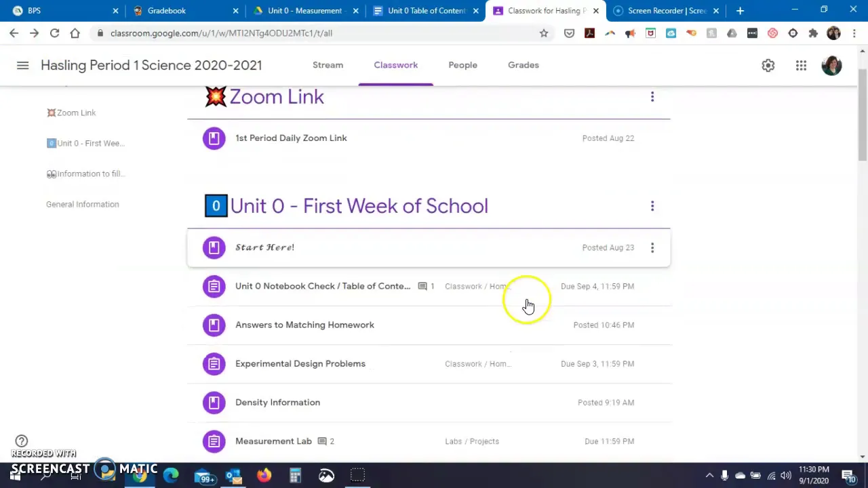The width and height of the screenshot is (868, 488).
Task: Go to the browser home page
Action: point(75,33)
